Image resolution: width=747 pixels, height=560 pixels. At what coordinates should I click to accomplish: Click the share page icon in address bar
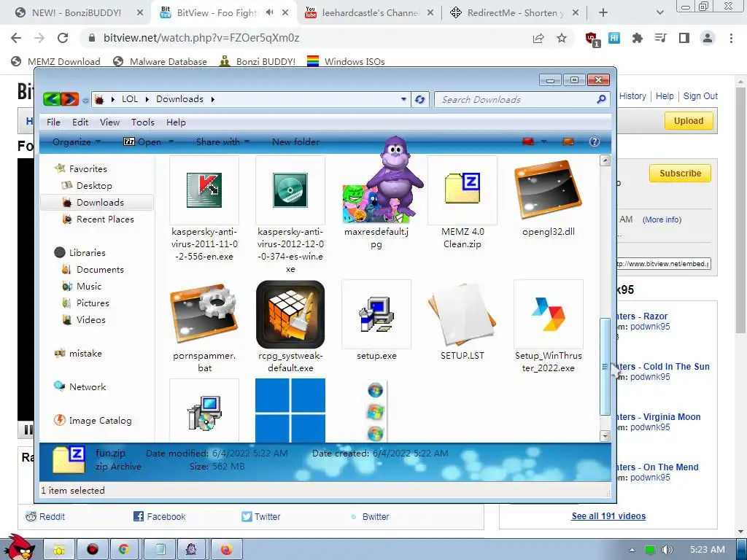(538, 38)
